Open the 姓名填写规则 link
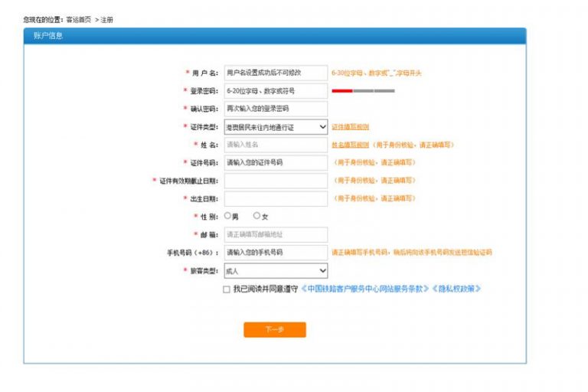 (x=351, y=145)
